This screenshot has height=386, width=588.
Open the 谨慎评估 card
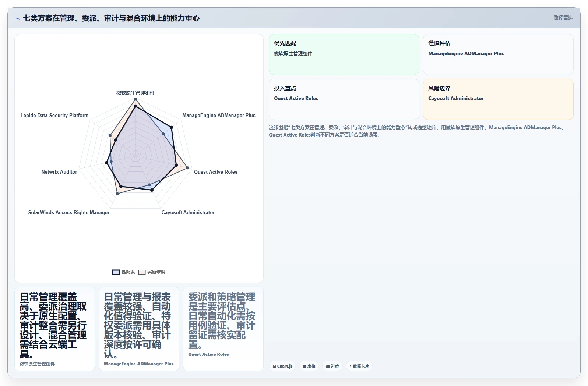(x=498, y=54)
